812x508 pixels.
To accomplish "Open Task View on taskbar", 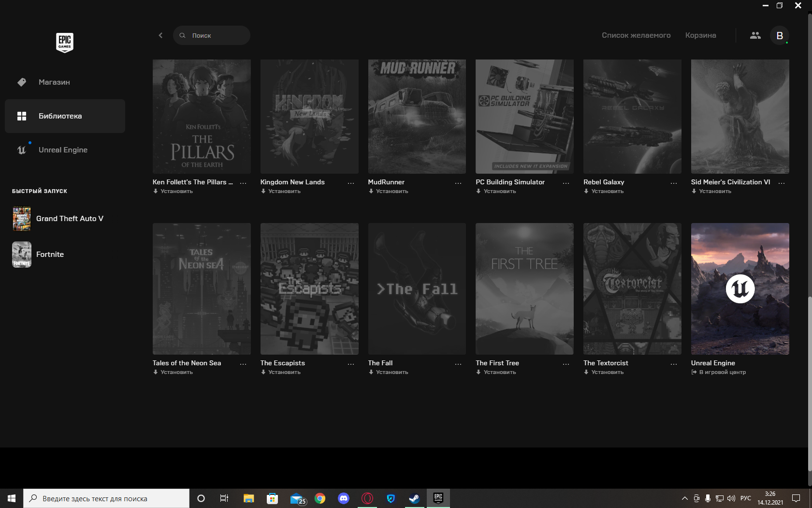I will click(x=224, y=498).
